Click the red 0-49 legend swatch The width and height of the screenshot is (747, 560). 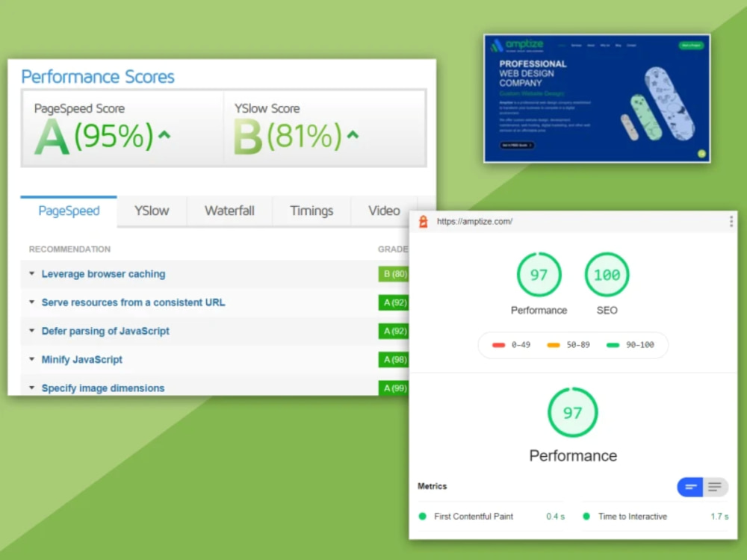click(498, 345)
